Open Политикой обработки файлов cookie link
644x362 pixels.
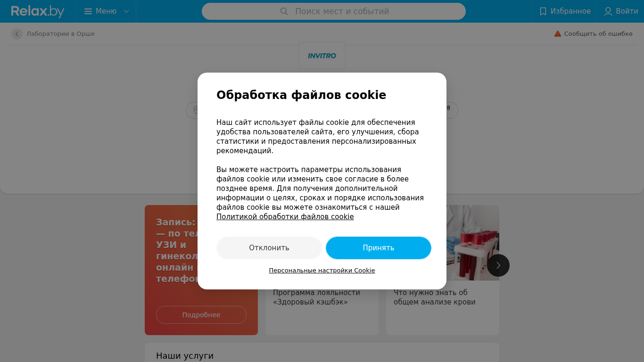tap(285, 217)
